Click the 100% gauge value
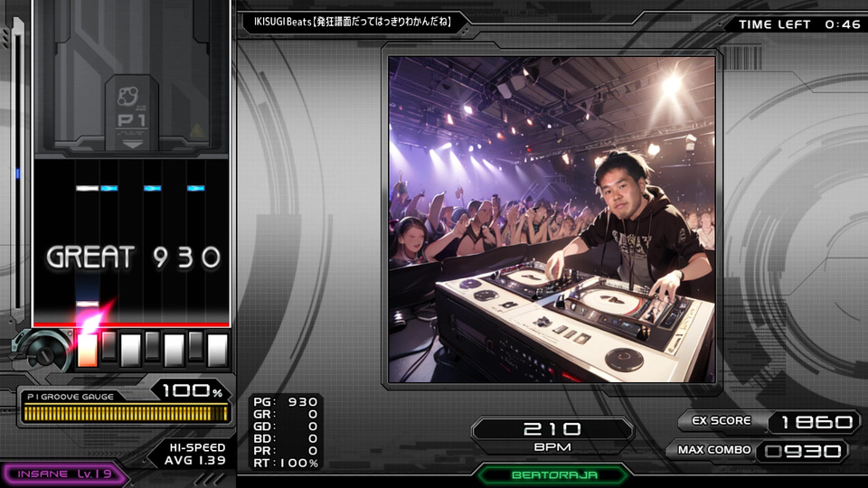 192,390
